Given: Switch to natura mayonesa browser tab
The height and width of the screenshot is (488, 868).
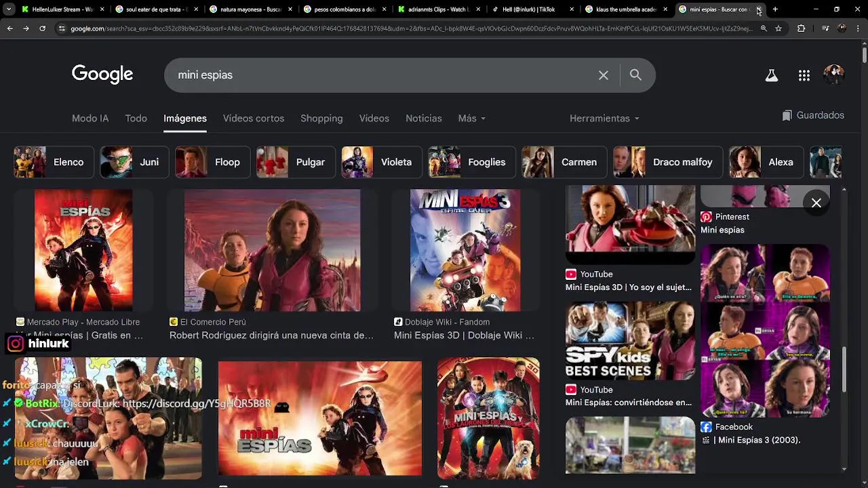Looking at the screenshot, I should (250, 9).
